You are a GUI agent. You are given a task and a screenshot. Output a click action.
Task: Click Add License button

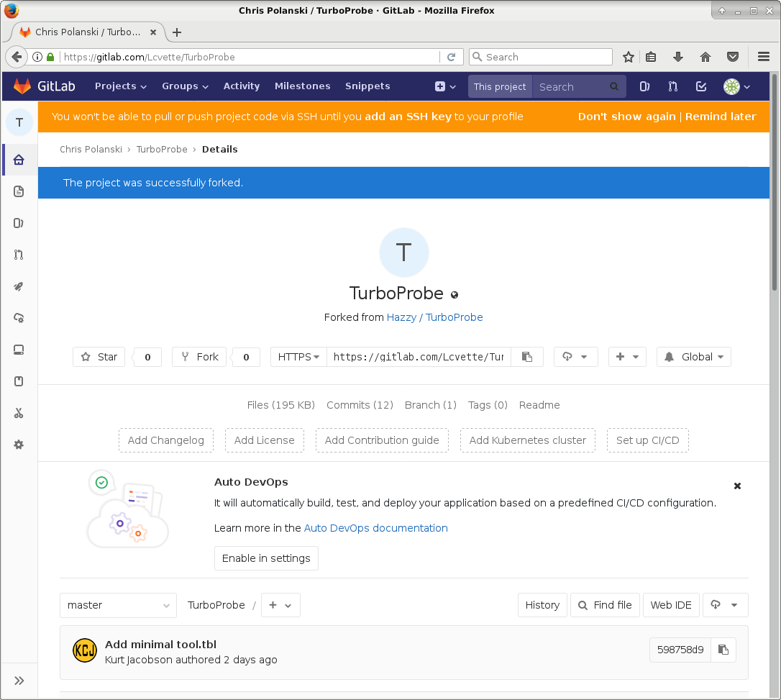[265, 440]
